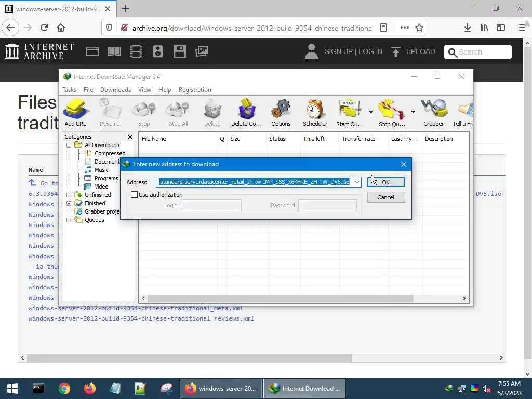
Task: Close the Categories panel
Action: [x=130, y=137]
